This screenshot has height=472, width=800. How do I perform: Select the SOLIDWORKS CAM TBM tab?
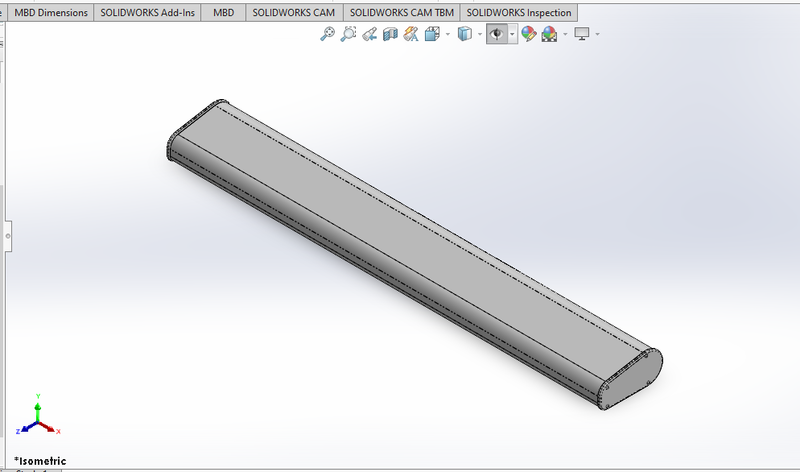(x=402, y=13)
